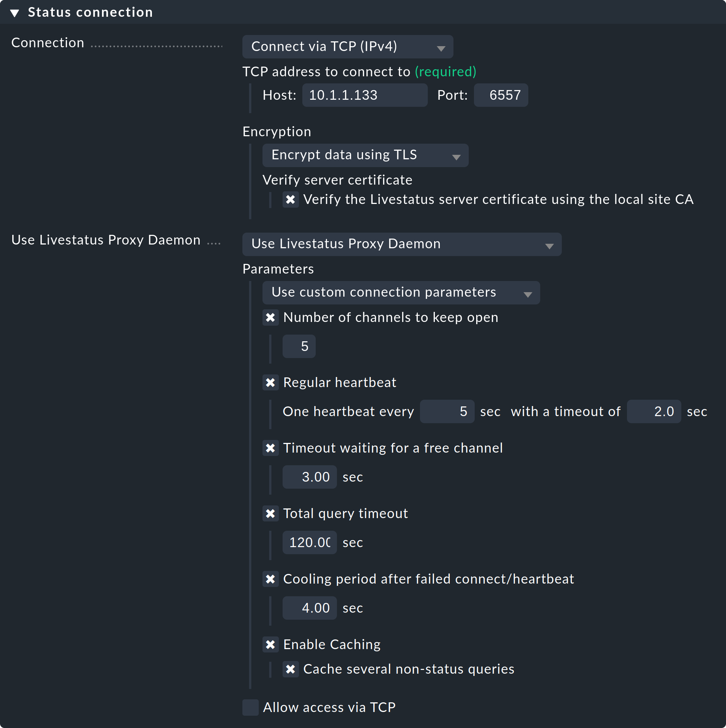Enable Allow access via TCP
The image size is (726, 728).
pos(250,708)
